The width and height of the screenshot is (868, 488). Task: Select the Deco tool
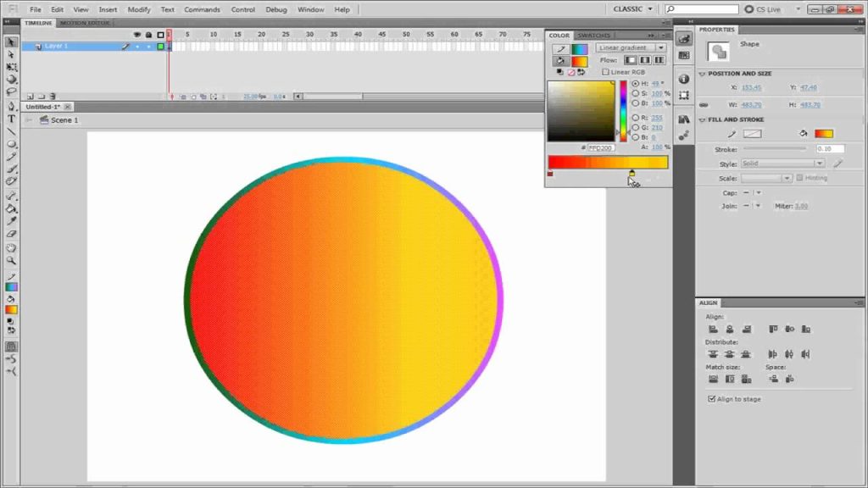(11, 181)
